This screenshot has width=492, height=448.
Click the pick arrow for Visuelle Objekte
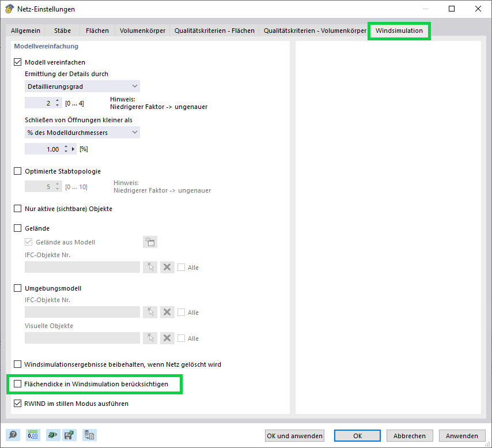pyautogui.click(x=150, y=338)
